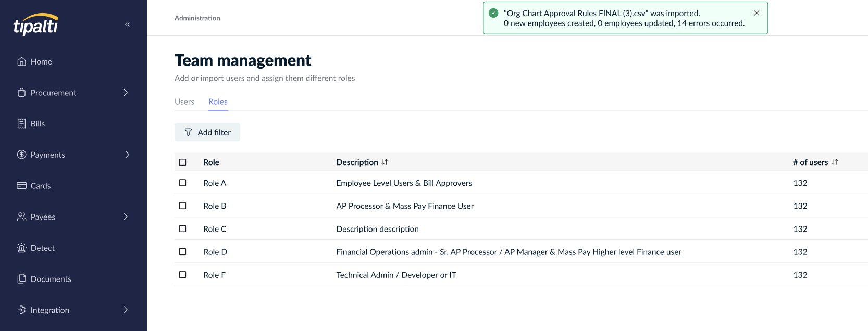This screenshot has width=868, height=331.
Task: Expand the Procurement menu chevron
Action: [x=126, y=93]
